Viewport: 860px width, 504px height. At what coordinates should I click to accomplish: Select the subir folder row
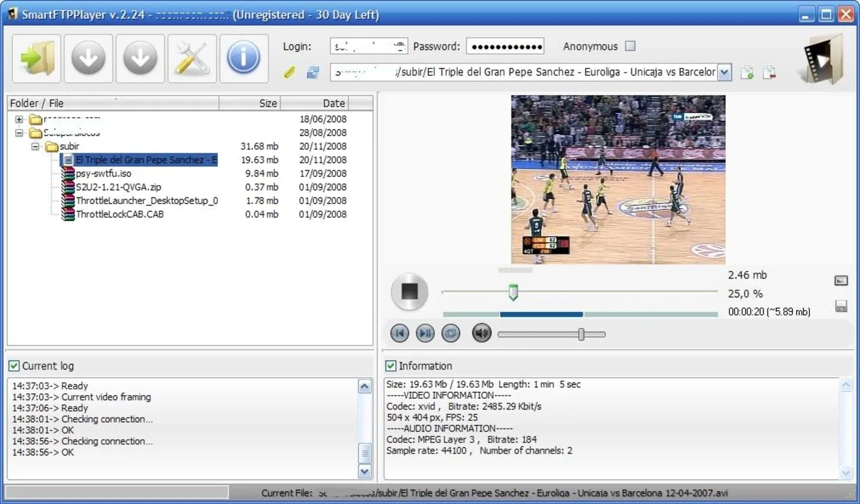69,146
